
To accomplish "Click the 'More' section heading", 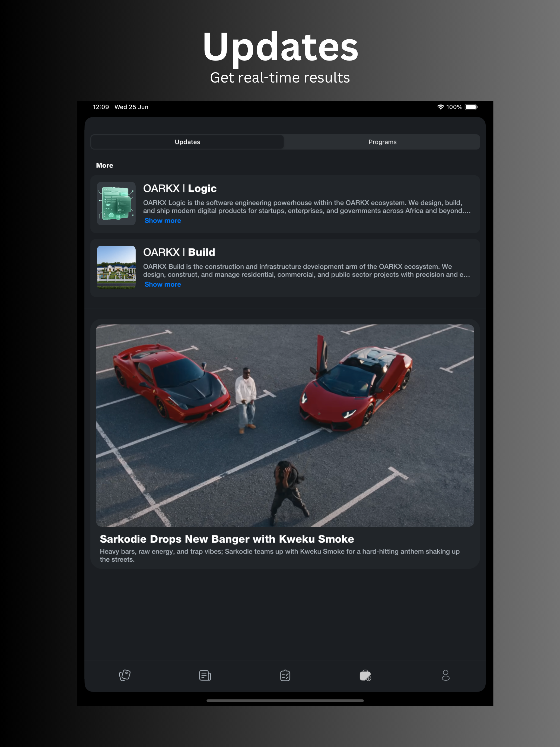I will (x=105, y=166).
